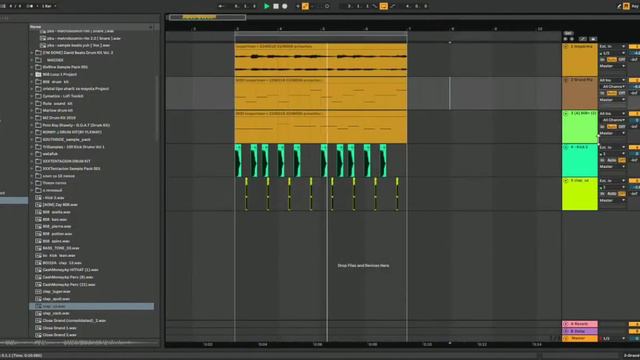Click the clap_super.wav sample icon
This screenshot has width=640, height=360.
(38, 292)
